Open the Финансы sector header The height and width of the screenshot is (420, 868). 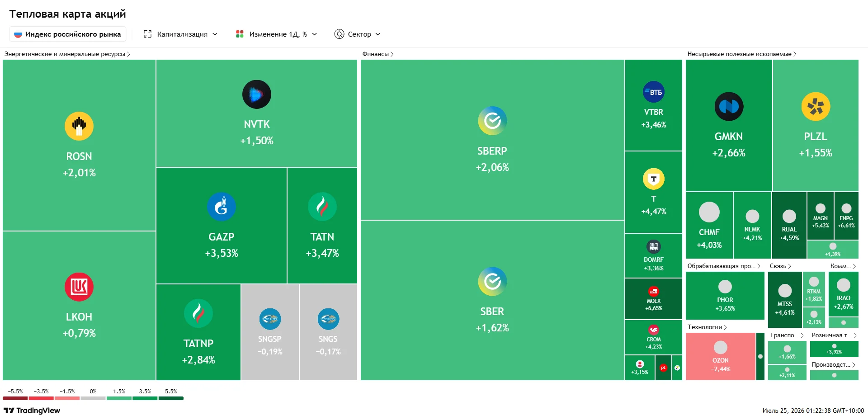[x=378, y=54]
